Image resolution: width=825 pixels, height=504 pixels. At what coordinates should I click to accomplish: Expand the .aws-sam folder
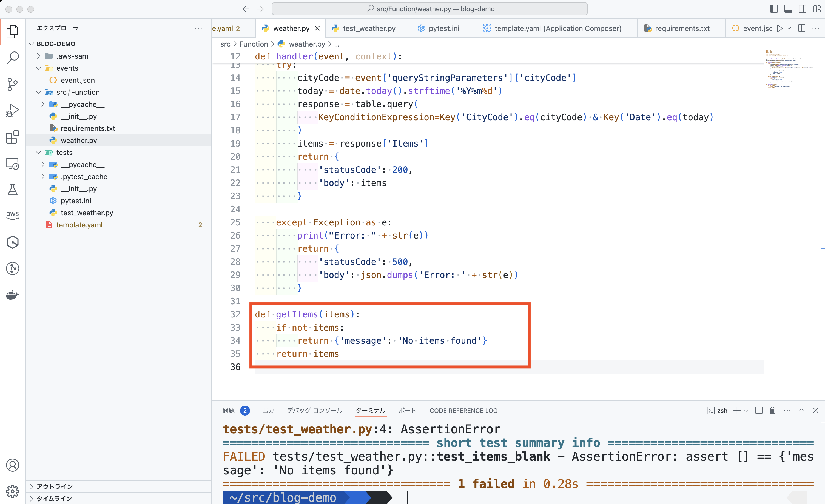click(x=38, y=56)
